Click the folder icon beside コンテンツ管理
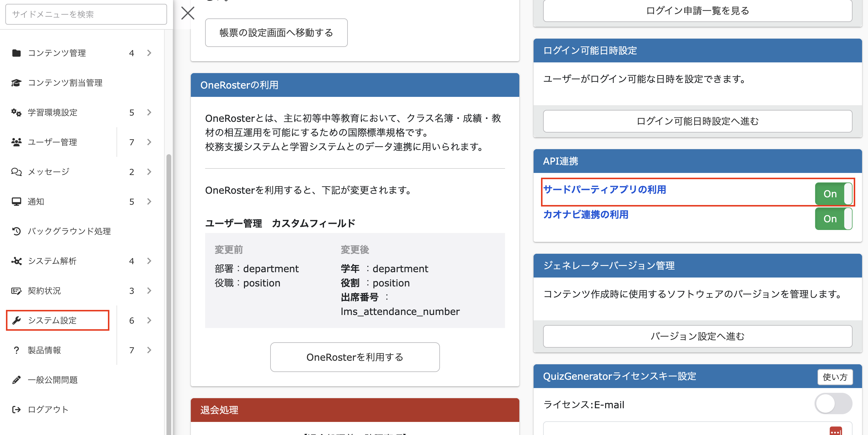Screen dimensions: 868x435 coord(16,53)
